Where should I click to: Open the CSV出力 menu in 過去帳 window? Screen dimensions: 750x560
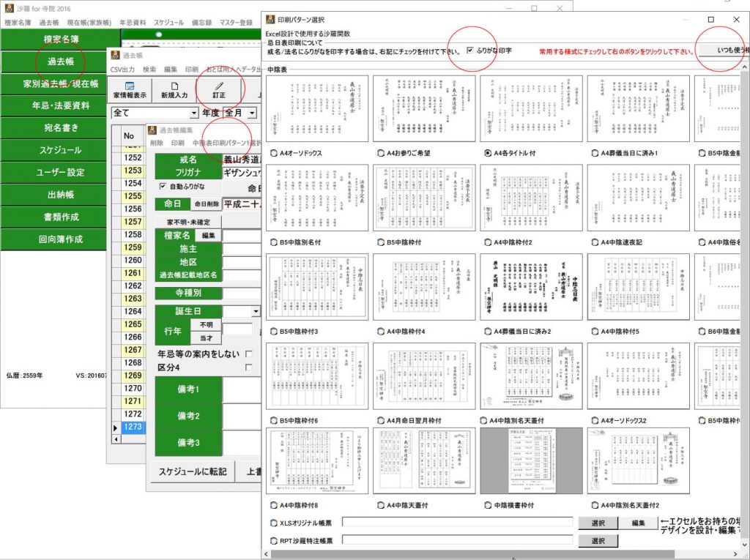(122, 70)
